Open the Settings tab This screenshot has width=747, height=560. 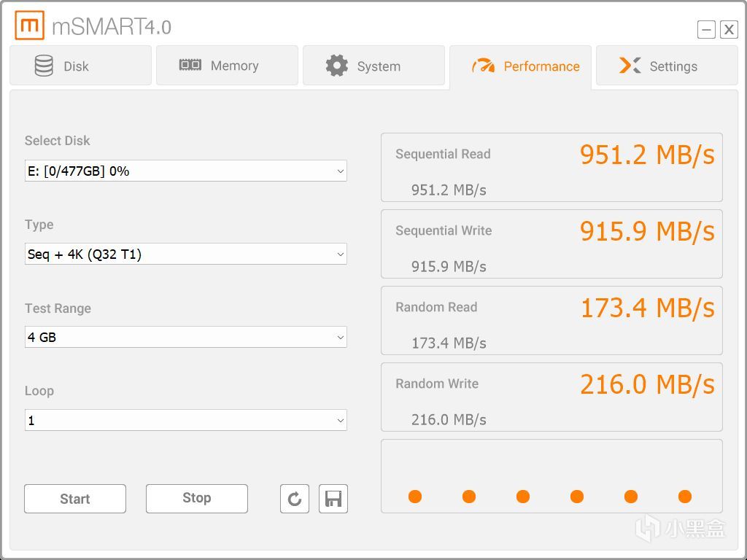(x=667, y=66)
